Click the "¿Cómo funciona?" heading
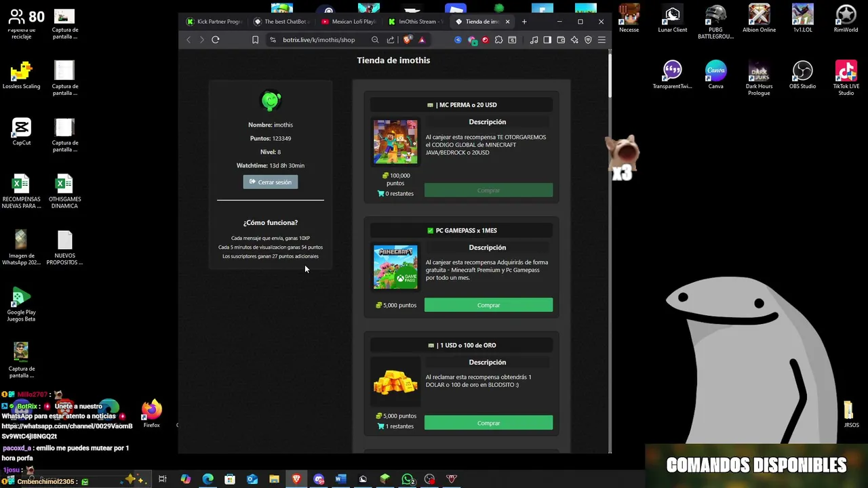 (271, 222)
